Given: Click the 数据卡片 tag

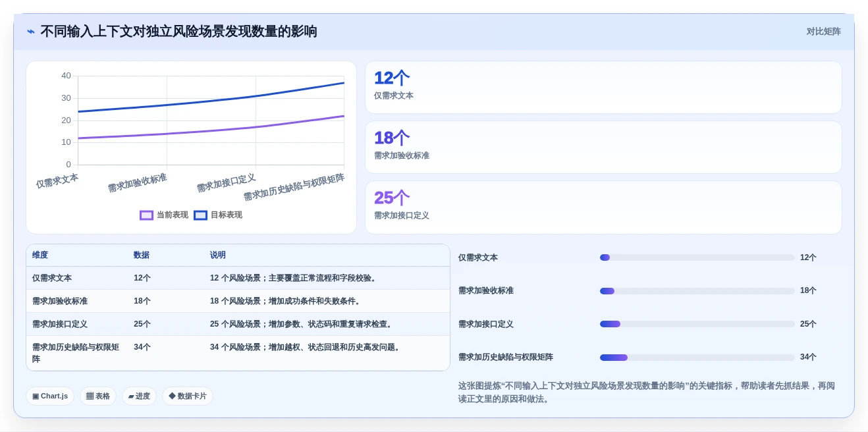Looking at the screenshot, I should (x=188, y=396).
